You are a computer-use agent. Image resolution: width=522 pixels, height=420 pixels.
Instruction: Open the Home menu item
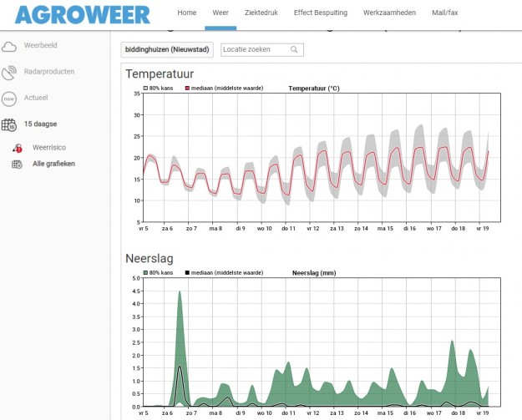pyautogui.click(x=187, y=13)
